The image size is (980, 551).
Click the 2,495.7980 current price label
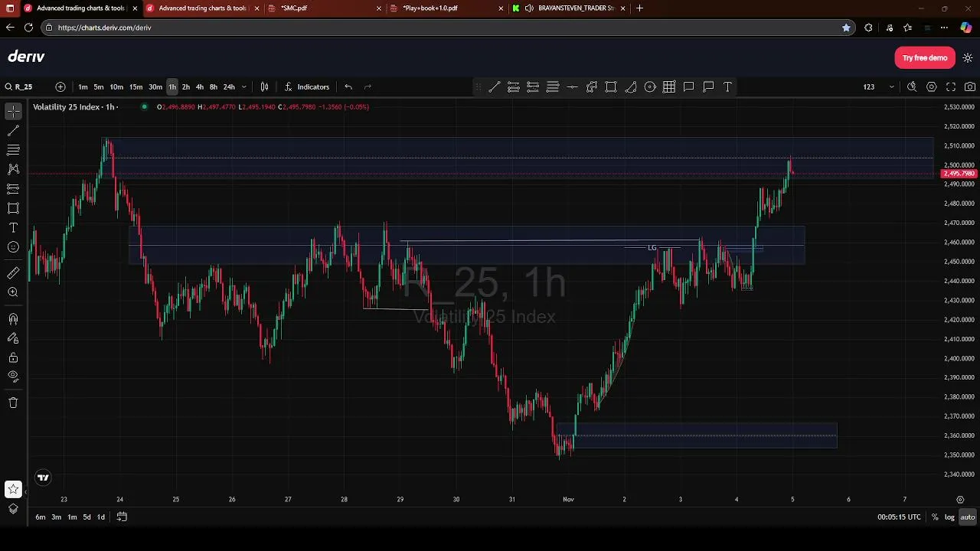pos(959,174)
